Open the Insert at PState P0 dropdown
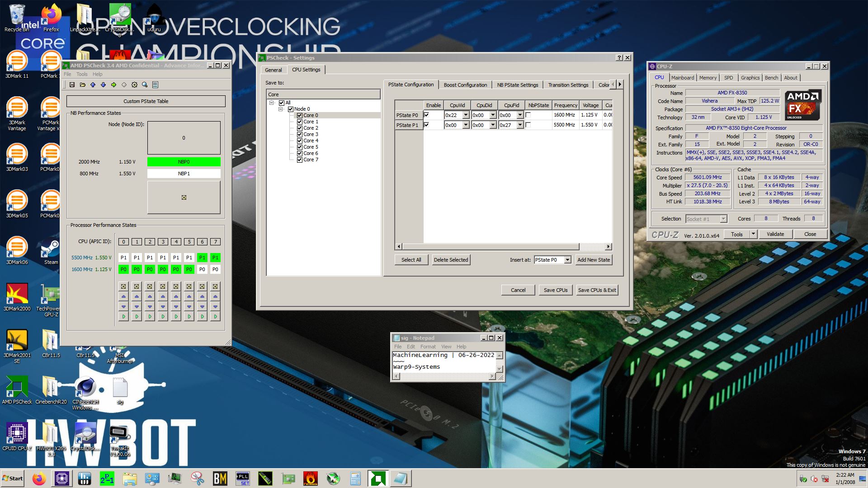 567,260
